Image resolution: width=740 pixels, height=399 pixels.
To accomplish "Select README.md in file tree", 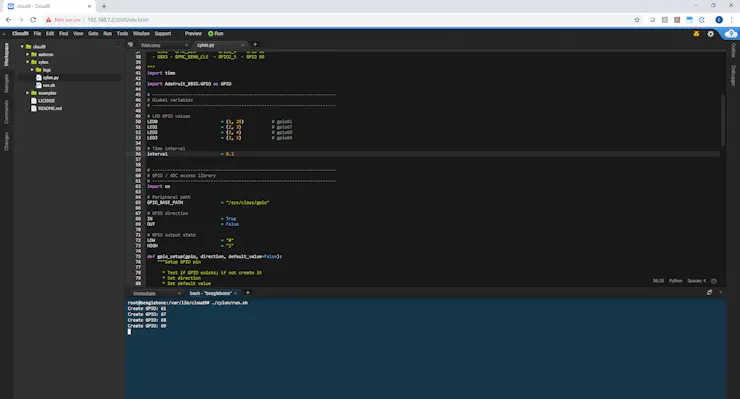I will click(x=50, y=109).
